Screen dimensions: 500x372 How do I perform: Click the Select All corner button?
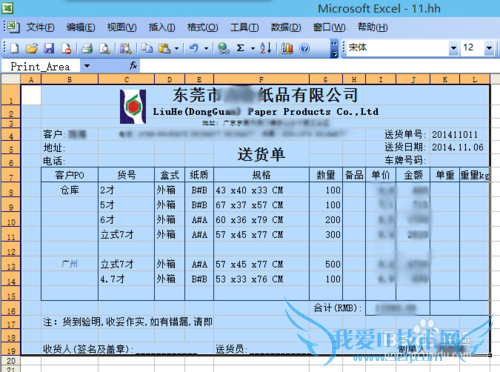click(x=11, y=79)
